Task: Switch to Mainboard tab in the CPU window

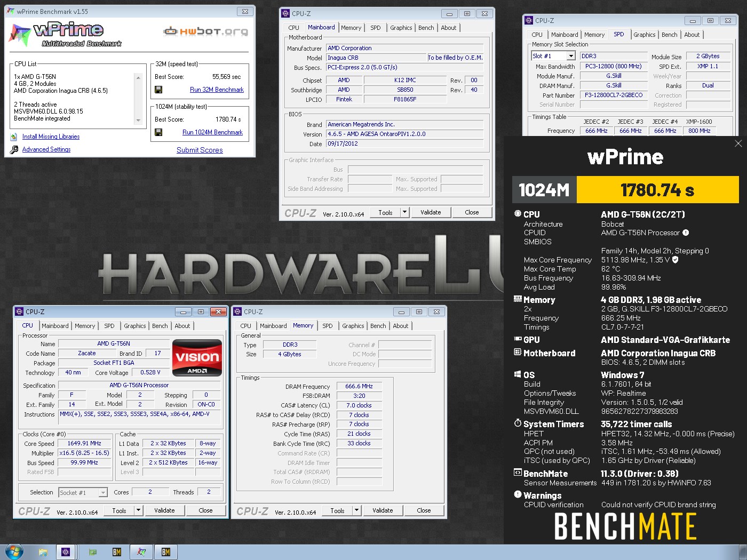Action: 55,326
